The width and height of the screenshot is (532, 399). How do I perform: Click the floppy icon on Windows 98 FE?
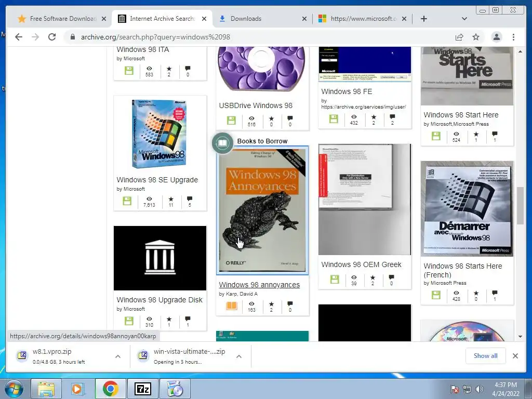point(334,119)
